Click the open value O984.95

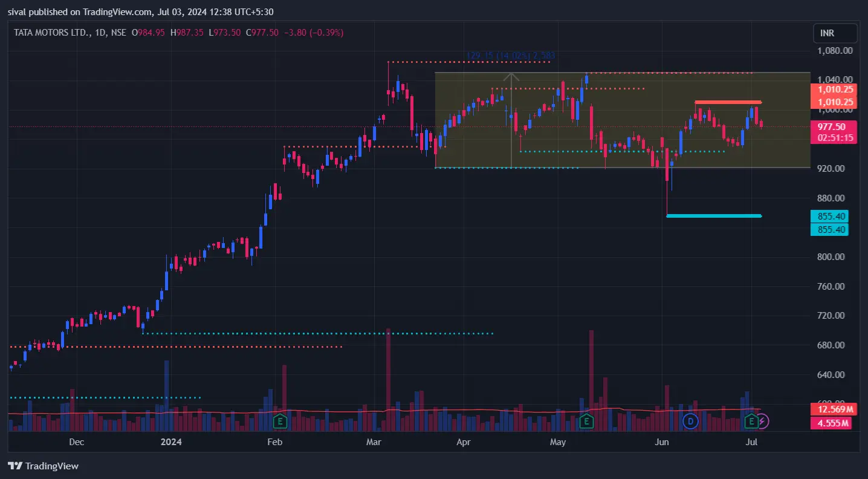[x=148, y=33]
